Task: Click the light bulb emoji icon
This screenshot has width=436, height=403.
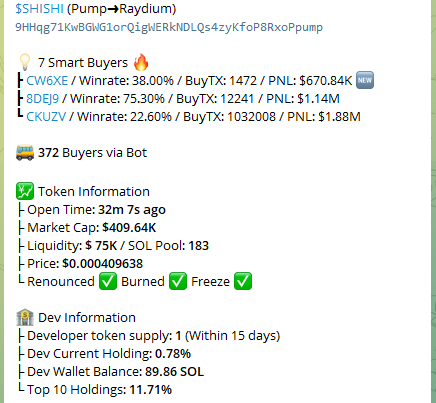Action: pos(25,62)
